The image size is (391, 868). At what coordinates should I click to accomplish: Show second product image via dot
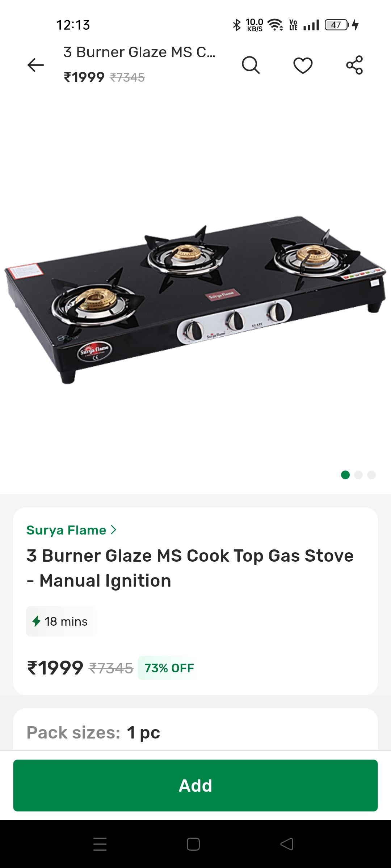coord(358,475)
